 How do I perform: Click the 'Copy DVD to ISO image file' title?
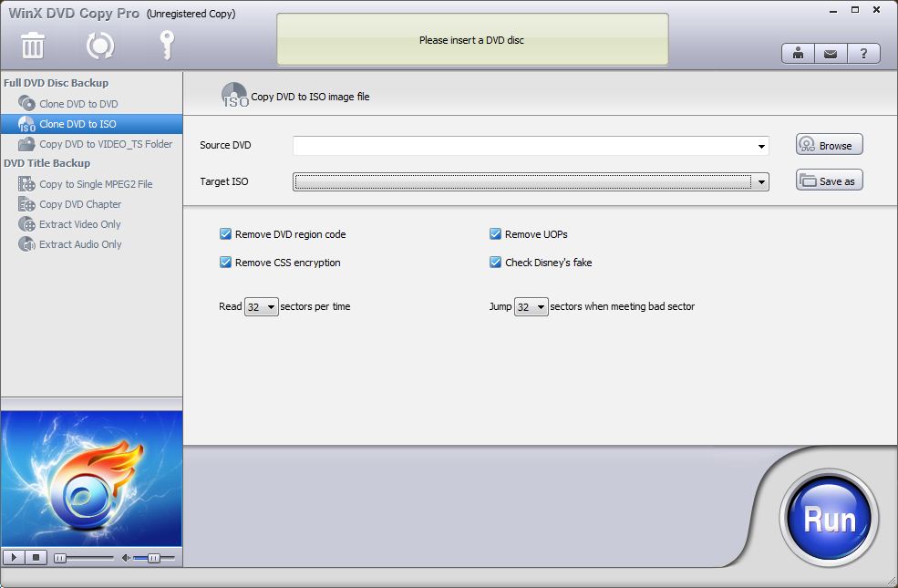(x=310, y=97)
